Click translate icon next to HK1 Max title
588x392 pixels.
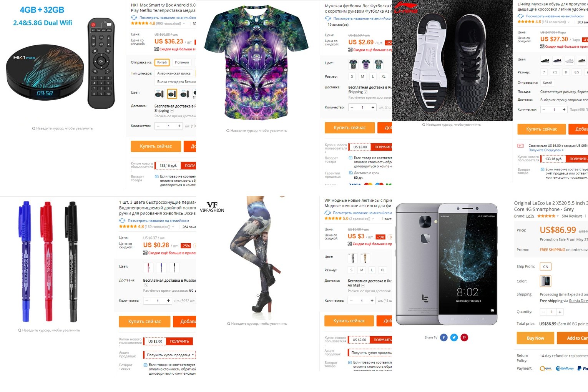134,18
